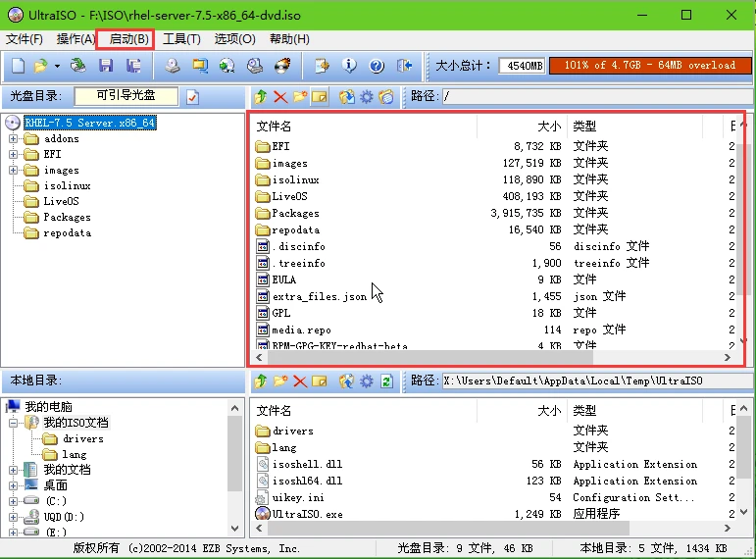Viewport: 756px width, 559px height.
Task: Click new folder icon in the disc pane toolbar
Action: tap(299, 96)
